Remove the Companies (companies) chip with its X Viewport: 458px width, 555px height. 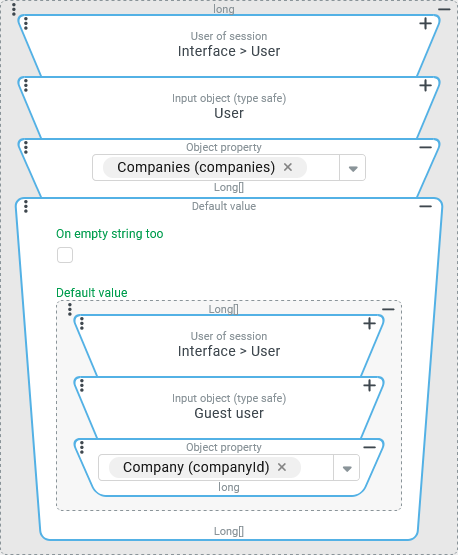(288, 167)
